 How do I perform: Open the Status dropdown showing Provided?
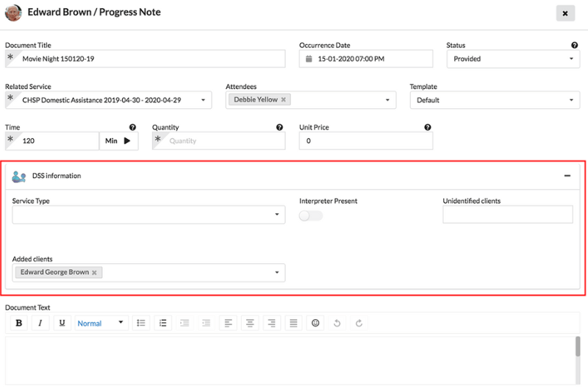(x=513, y=59)
